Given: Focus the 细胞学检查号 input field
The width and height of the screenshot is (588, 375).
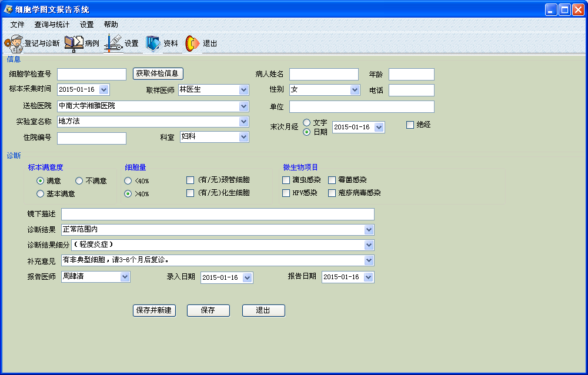Looking at the screenshot, I should click(x=92, y=74).
